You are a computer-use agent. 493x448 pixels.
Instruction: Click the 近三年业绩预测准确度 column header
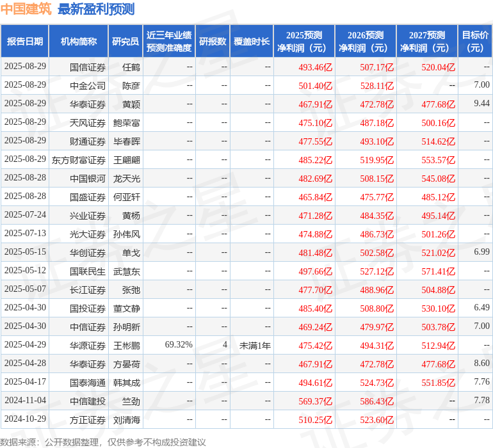(169, 41)
